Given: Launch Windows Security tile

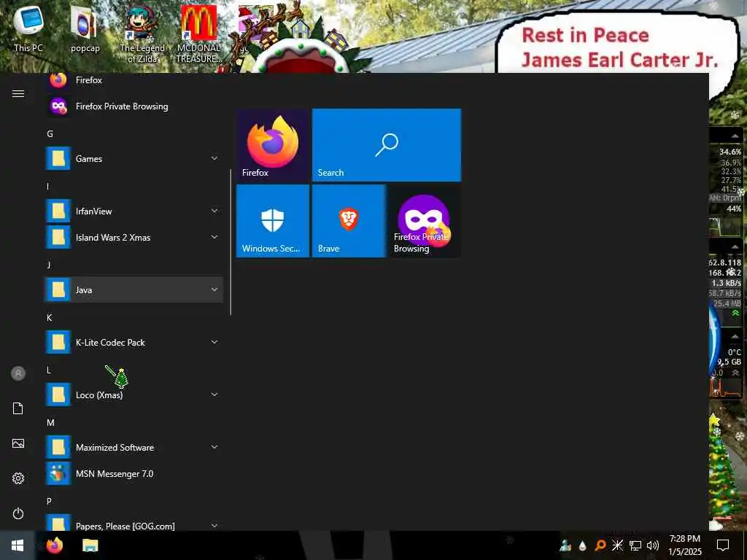Looking at the screenshot, I should (x=273, y=221).
